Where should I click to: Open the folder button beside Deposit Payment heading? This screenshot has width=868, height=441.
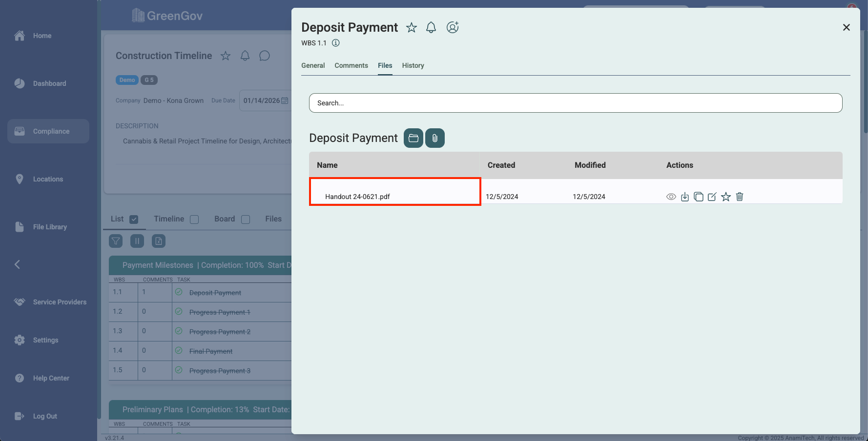coord(413,138)
